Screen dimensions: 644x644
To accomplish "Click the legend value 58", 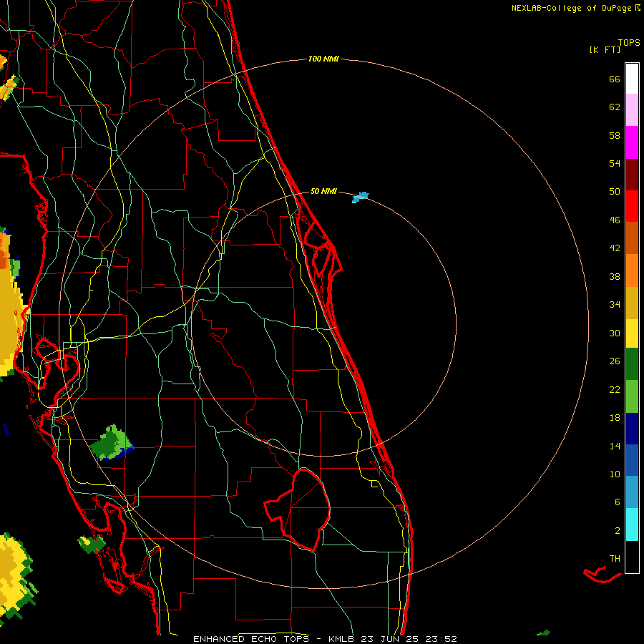I will tap(615, 135).
